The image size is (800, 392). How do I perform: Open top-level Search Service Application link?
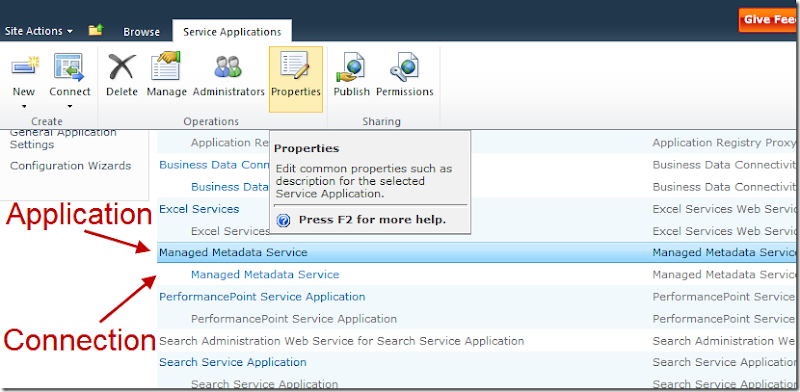233,362
